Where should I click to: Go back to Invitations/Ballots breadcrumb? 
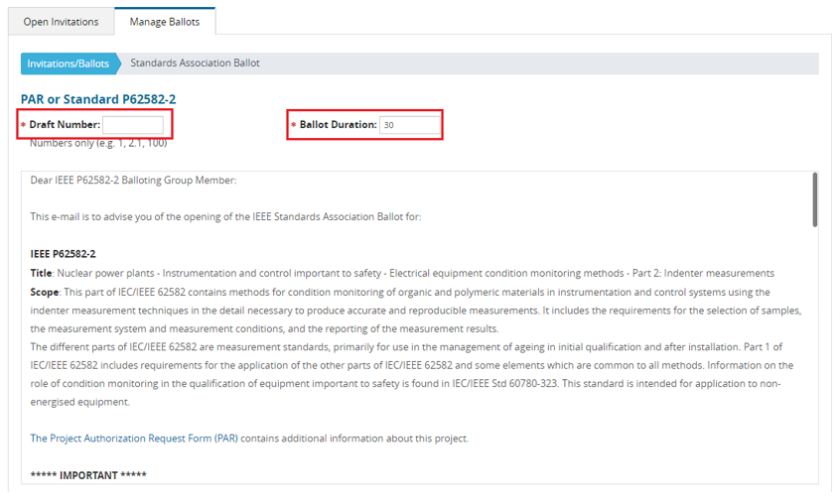pos(69,63)
